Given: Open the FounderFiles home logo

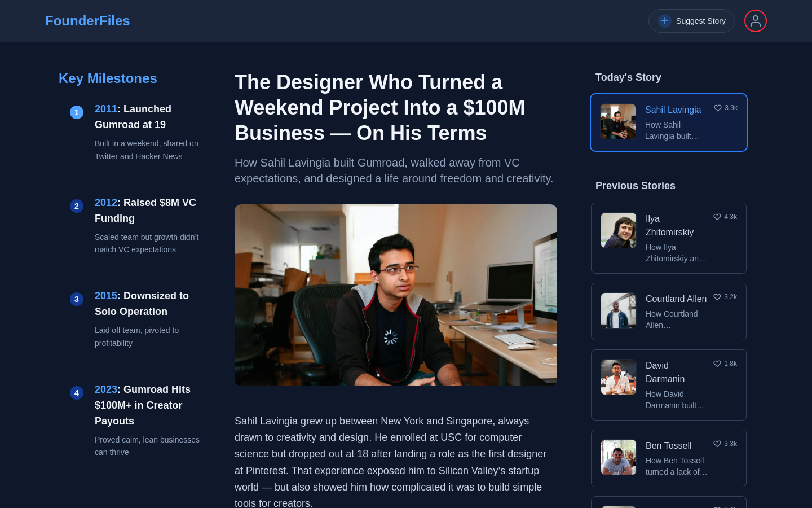Looking at the screenshot, I should click(x=87, y=21).
